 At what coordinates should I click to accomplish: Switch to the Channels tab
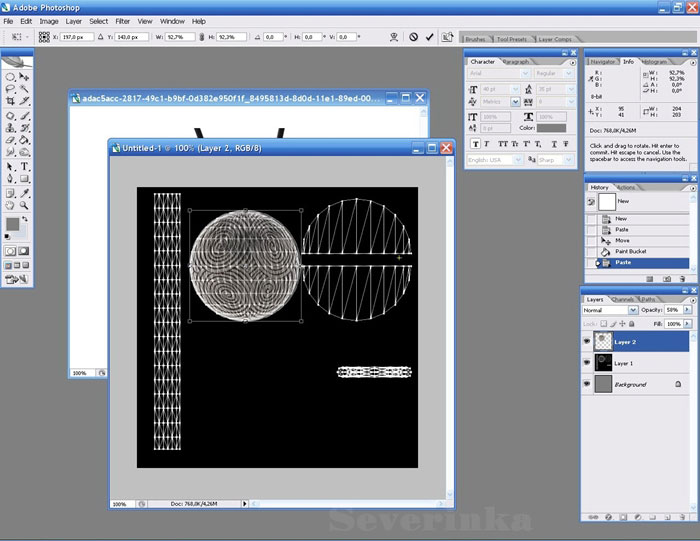(x=622, y=299)
